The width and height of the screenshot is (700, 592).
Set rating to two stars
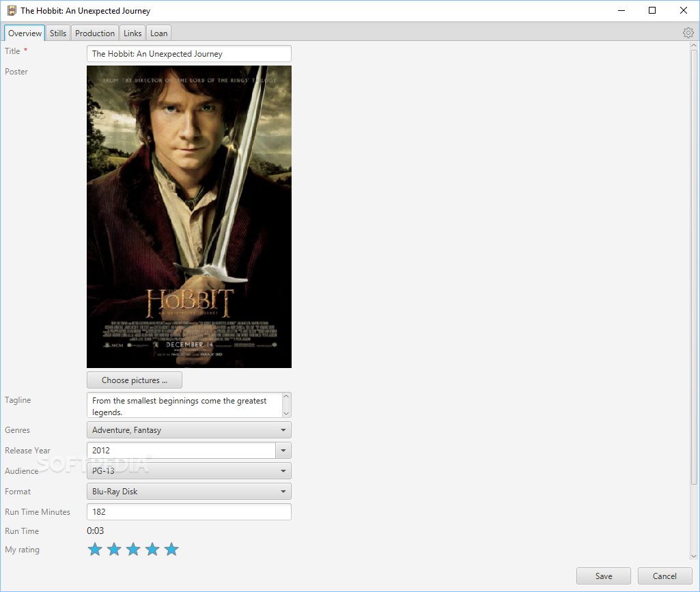114,549
